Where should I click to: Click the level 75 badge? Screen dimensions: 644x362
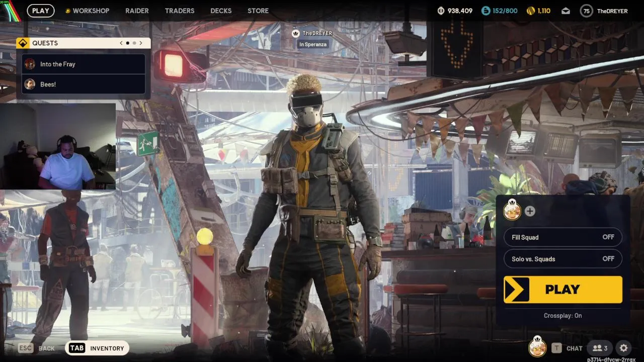click(586, 11)
